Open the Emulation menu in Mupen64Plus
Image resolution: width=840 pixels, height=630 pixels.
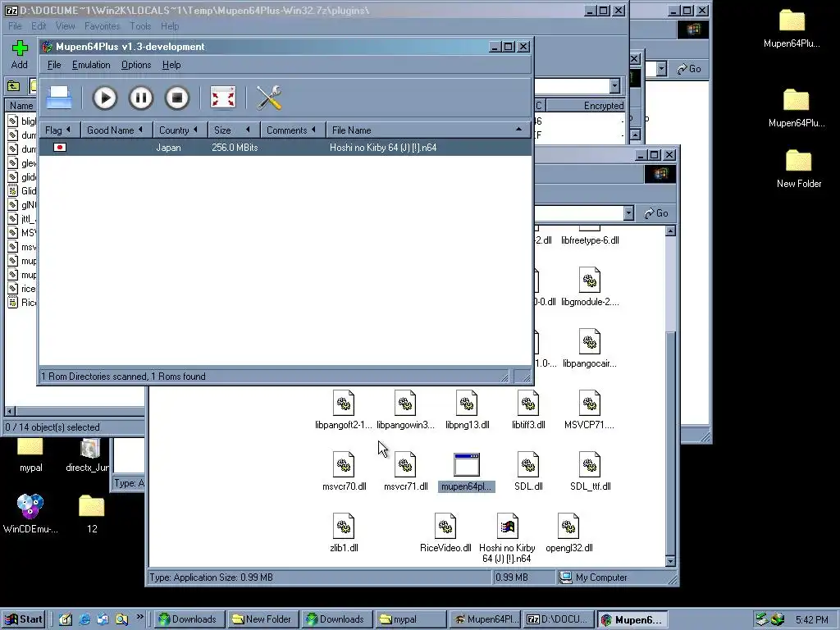pyautogui.click(x=91, y=65)
